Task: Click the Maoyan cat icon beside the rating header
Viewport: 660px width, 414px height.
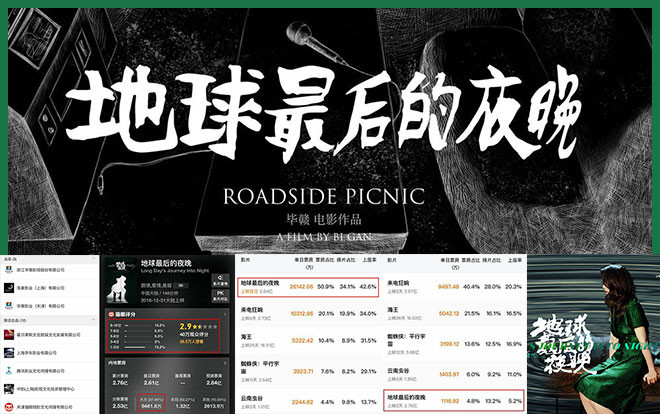Action: (110, 316)
